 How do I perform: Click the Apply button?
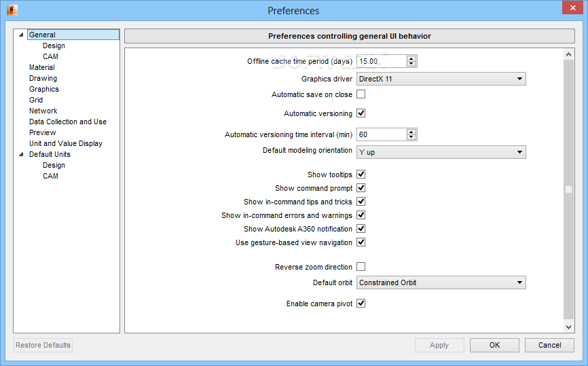coord(439,345)
